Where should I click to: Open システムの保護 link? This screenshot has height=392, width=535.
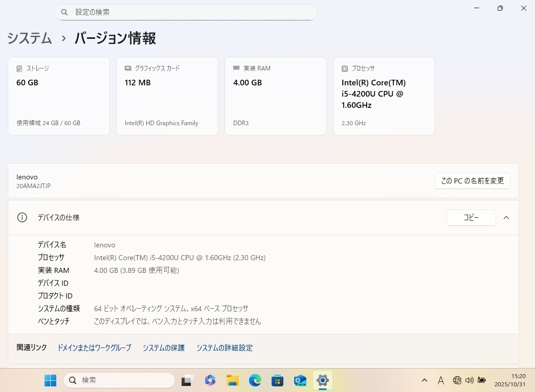click(x=164, y=348)
